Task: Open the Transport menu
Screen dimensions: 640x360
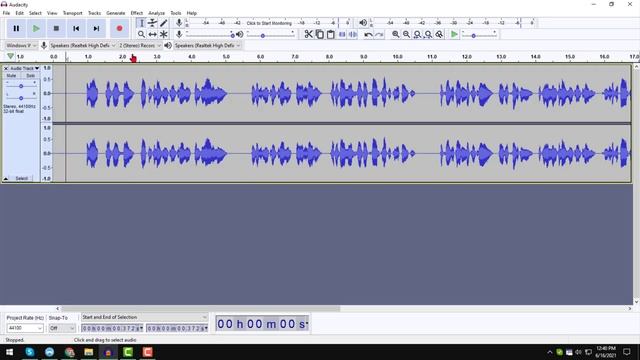Action: click(x=72, y=13)
